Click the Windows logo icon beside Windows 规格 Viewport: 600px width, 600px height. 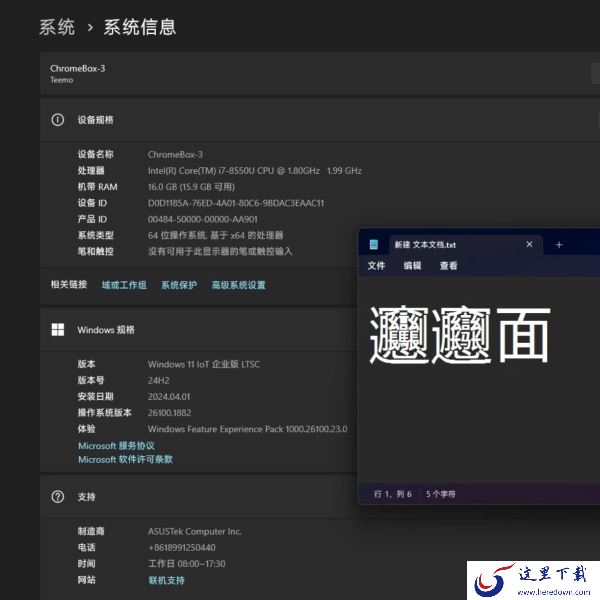tap(58, 329)
